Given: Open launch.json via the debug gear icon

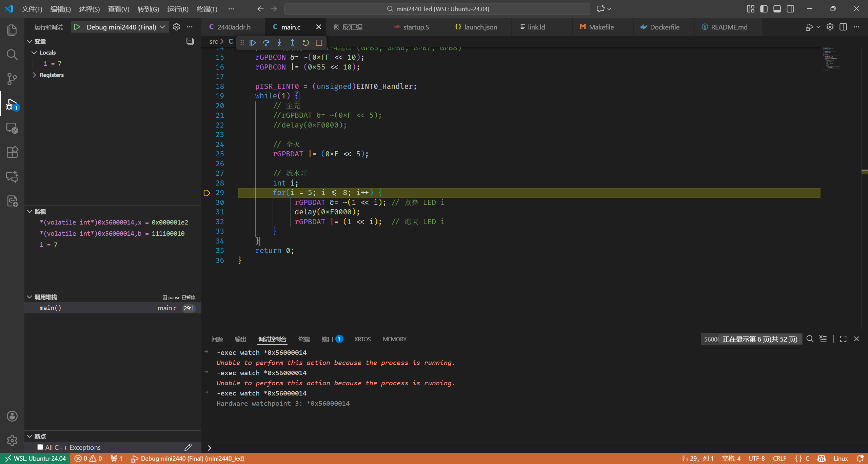Looking at the screenshot, I should pos(176,27).
